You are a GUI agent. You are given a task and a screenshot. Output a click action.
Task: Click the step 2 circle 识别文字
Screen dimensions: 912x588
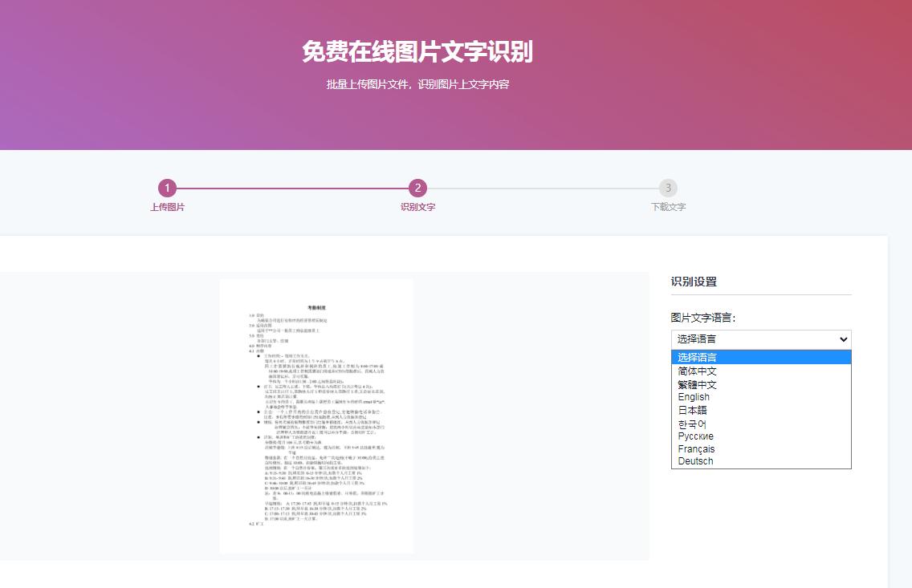pos(417,189)
